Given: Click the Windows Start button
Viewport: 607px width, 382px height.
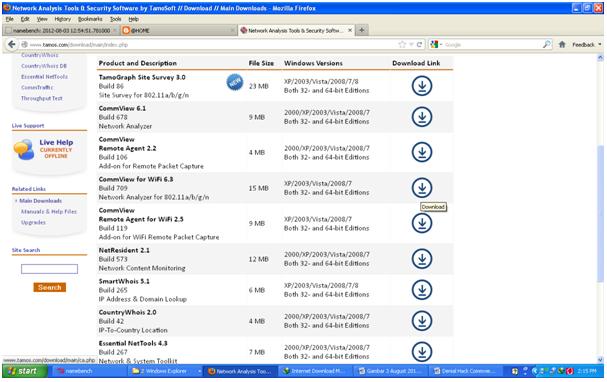Looking at the screenshot, I should pos(25,371).
